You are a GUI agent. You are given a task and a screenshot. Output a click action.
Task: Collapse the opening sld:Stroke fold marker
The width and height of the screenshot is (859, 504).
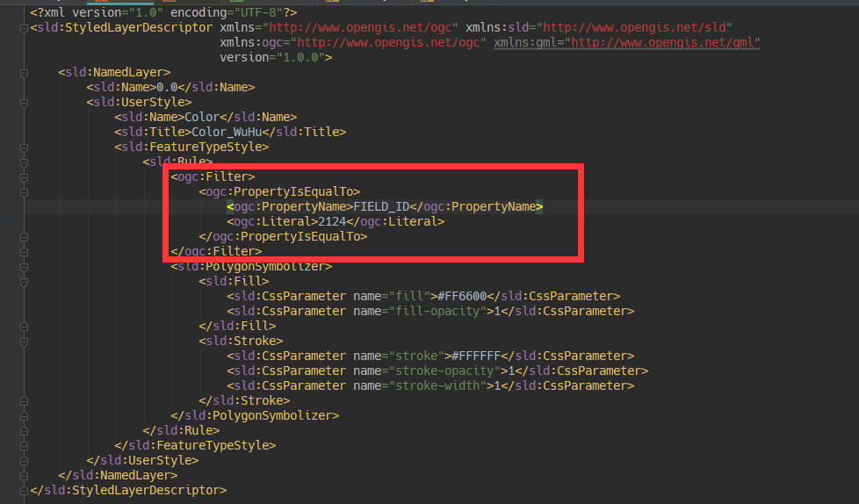pos(24,342)
